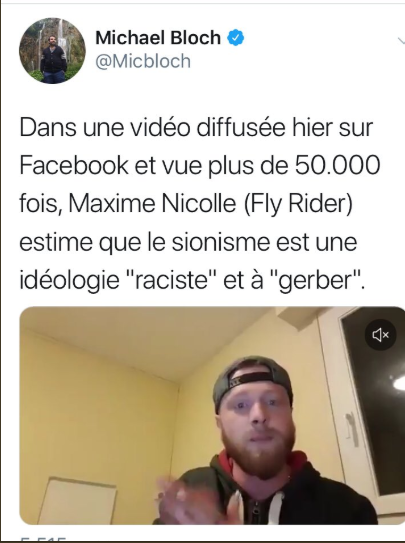Visit the @Micbloch handle
This screenshot has height=543, width=405.
pyautogui.click(x=143, y=61)
